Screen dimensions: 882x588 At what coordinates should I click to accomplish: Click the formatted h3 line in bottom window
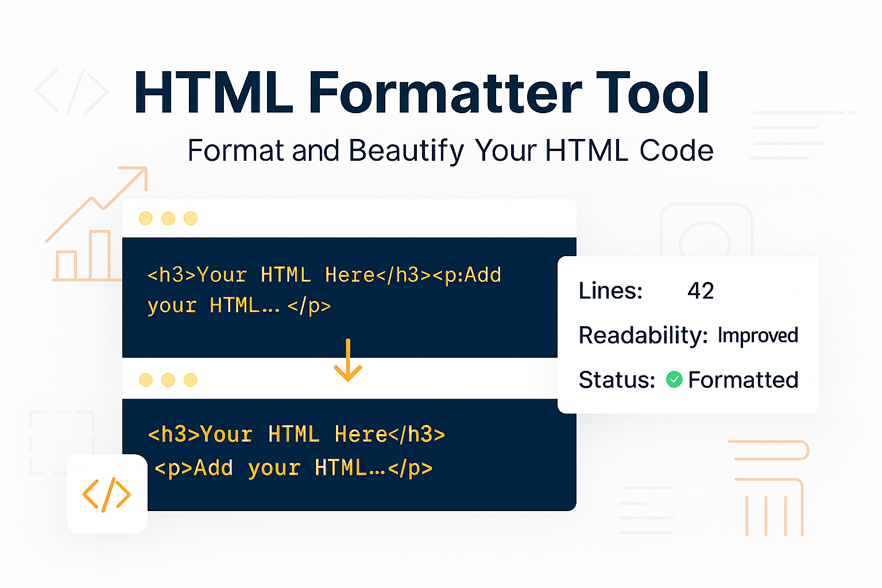tap(296, 434)
